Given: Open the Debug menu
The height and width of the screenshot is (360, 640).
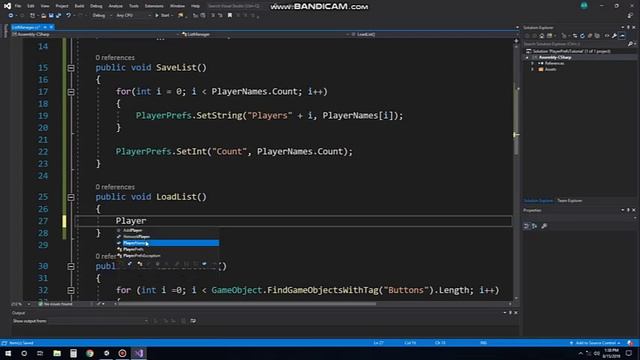Looking at the screenshot, I should [96, 6].
